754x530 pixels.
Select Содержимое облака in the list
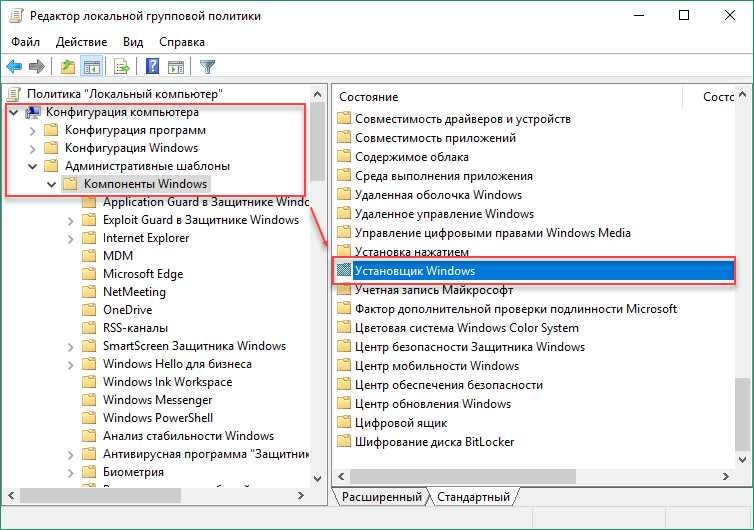[x=412, y=157]
